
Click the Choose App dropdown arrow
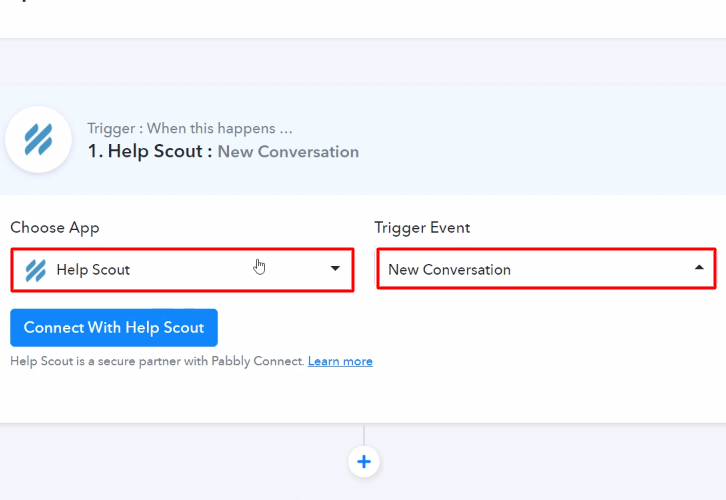click(335, 269)
